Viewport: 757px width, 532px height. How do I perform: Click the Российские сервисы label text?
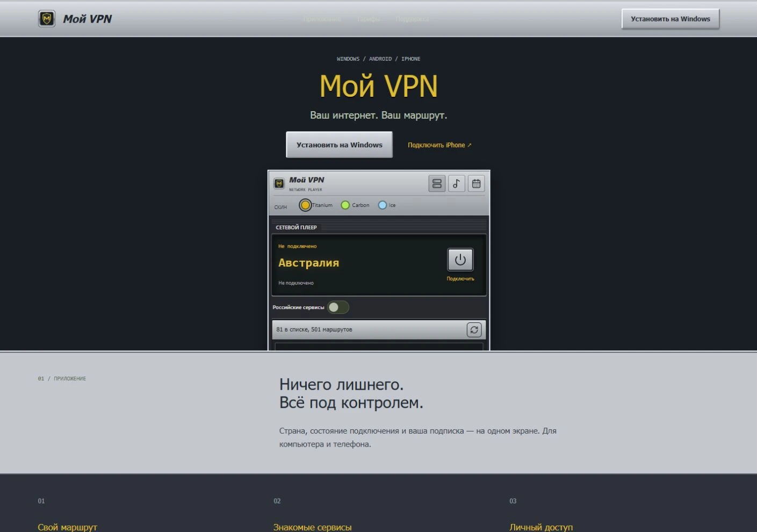[298, 307]
